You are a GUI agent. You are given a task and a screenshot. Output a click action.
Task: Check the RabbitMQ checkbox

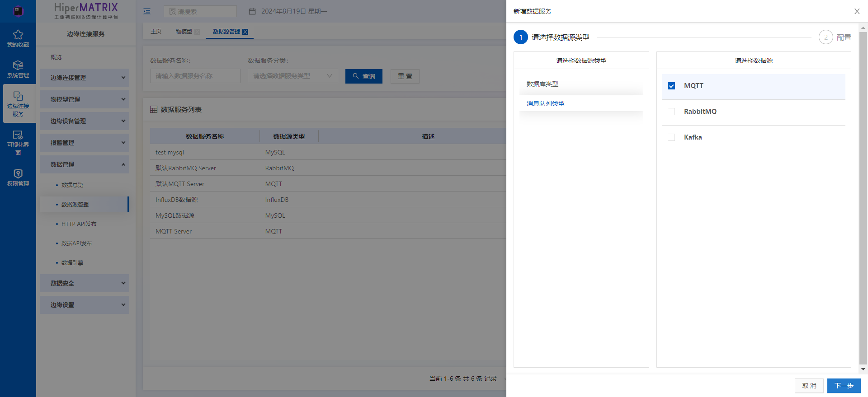point(671,112)
